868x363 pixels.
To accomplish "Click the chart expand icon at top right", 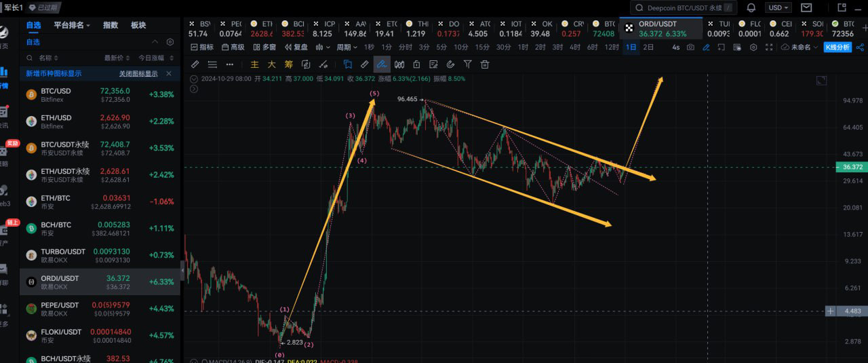I will pyautogui.click(x=821, y=80).
